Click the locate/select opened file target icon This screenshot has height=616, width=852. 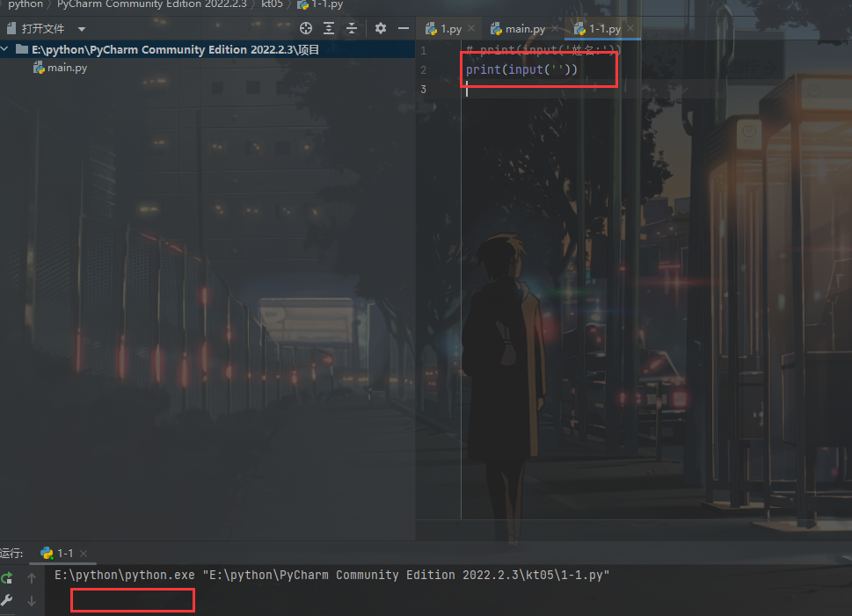pos(306,28)
